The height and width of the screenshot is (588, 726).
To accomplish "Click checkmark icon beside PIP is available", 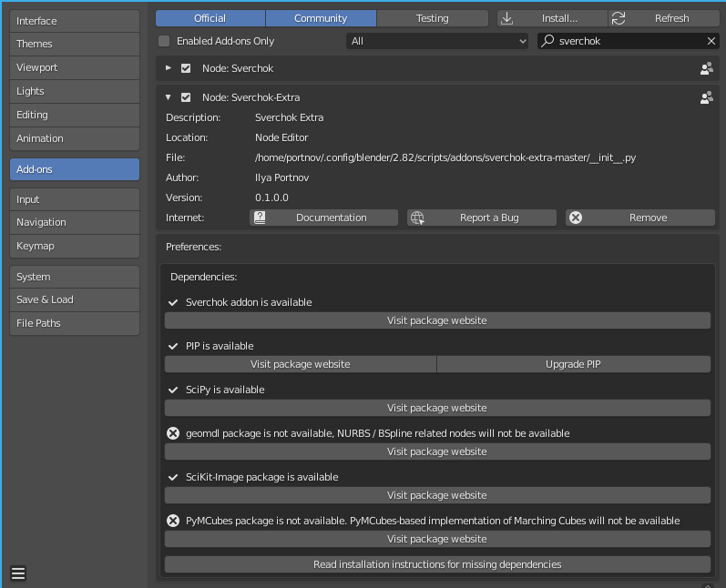I will [x=173, y=346].
